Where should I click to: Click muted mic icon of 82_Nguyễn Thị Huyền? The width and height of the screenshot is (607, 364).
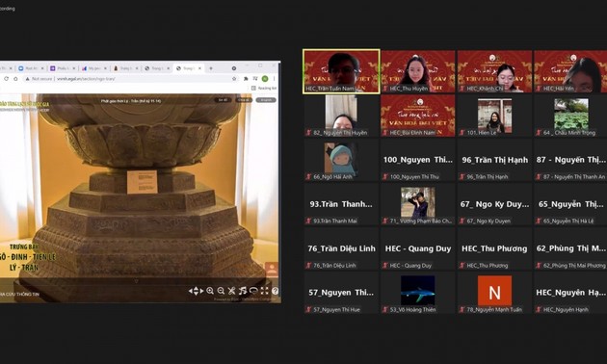tap(308, 133)
